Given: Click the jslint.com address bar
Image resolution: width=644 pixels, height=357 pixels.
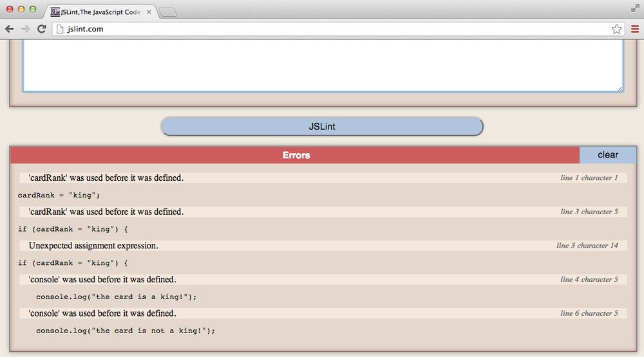Looking at the screenshot, I should pos(337,29).
